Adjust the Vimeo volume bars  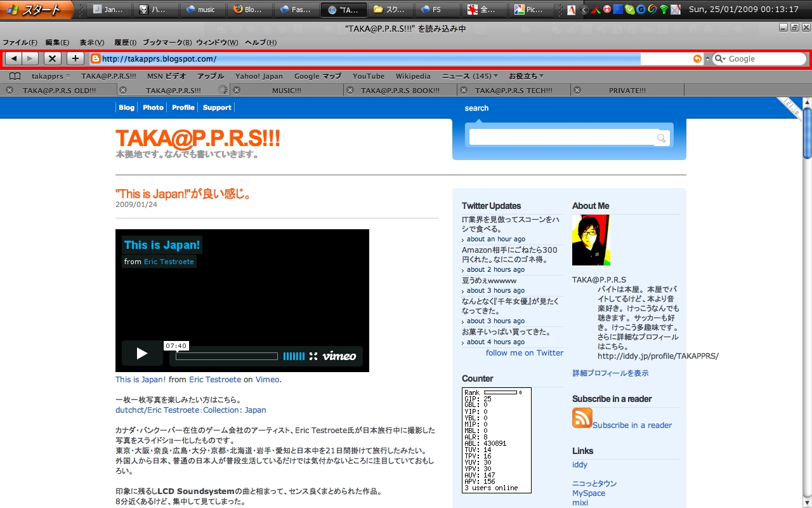(x=294, y=356)
